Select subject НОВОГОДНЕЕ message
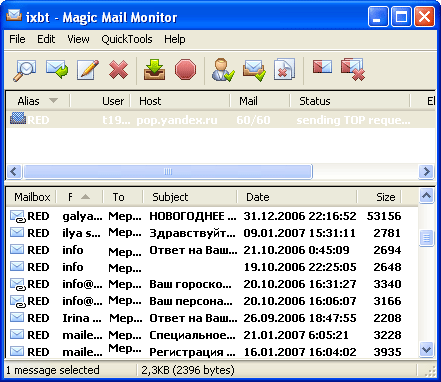The width and height of the screenshot is (441, 382). [193, 216]
